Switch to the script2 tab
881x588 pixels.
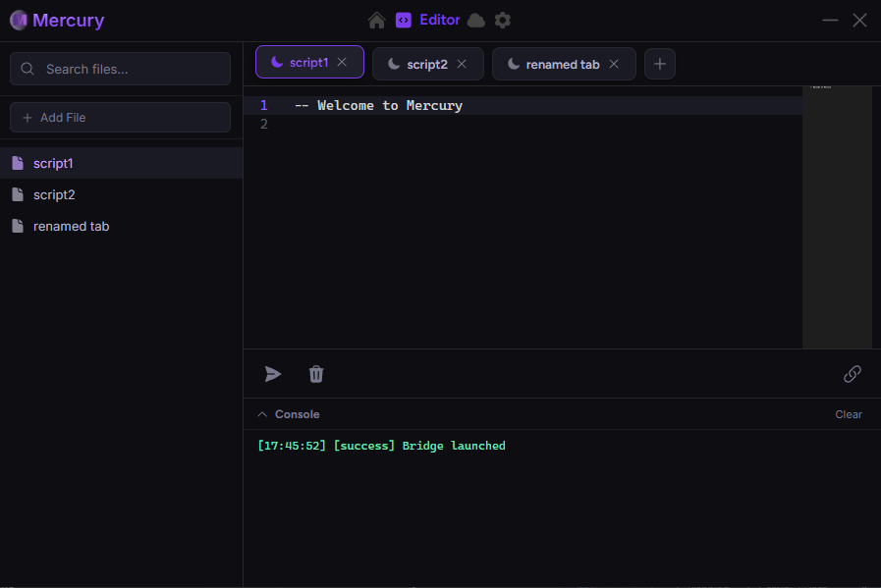point(427,64)
